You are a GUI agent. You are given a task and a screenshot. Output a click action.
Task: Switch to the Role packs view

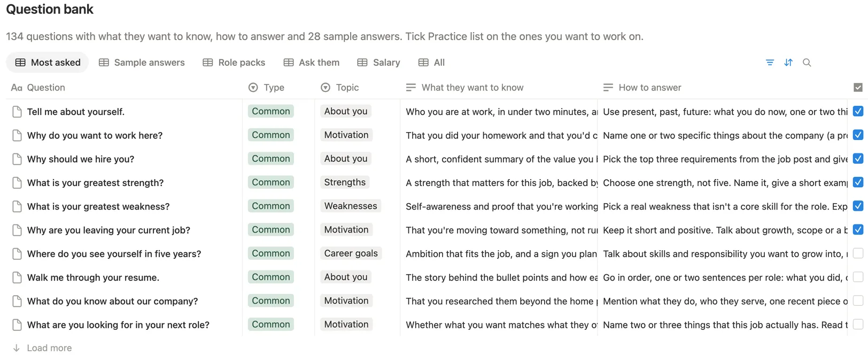point(234,63)
